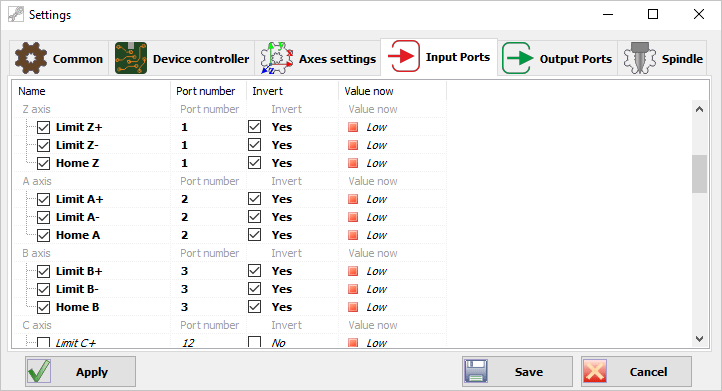
Task: Turn off Invert for Limit B+
Action: [255, 270]
